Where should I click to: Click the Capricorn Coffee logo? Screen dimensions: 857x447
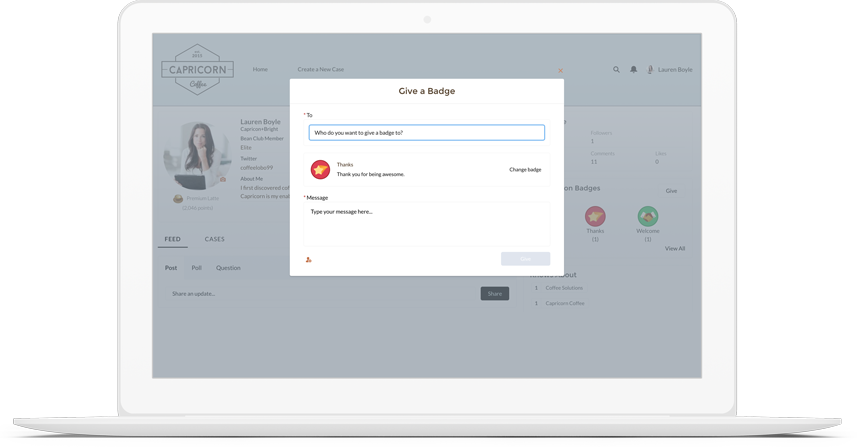coord(197,69)
